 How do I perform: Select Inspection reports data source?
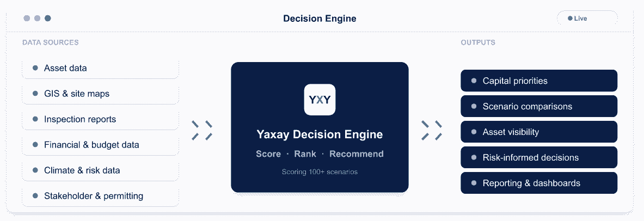click(x=101, y=119)
